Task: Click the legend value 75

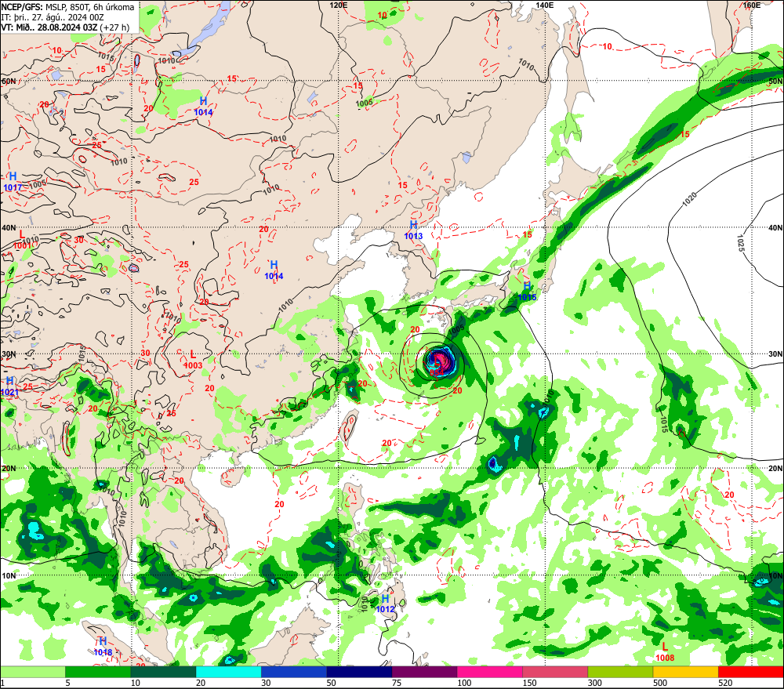Action: pos(397,683)
